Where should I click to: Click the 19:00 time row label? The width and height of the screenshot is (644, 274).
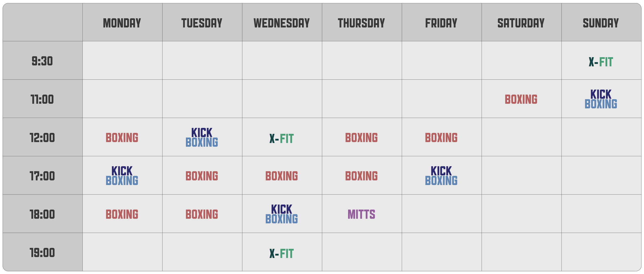[x=42, y=253]
